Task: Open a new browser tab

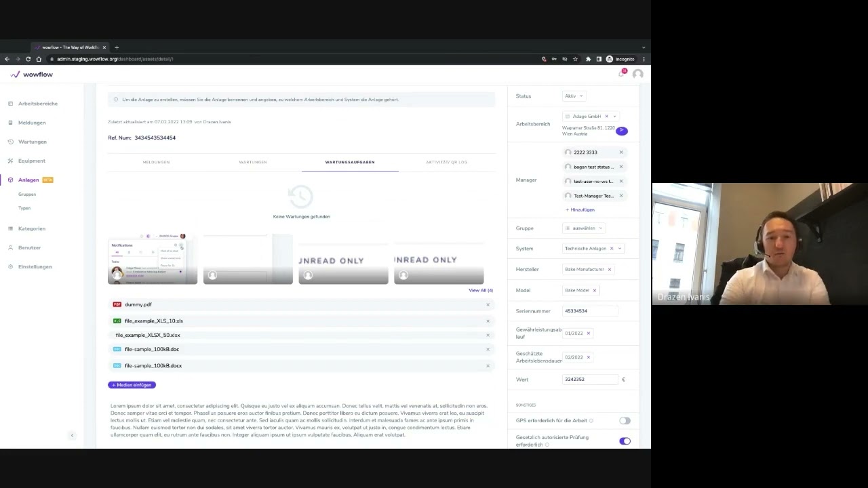Action: pyautogui.click(x=117, y=47)
